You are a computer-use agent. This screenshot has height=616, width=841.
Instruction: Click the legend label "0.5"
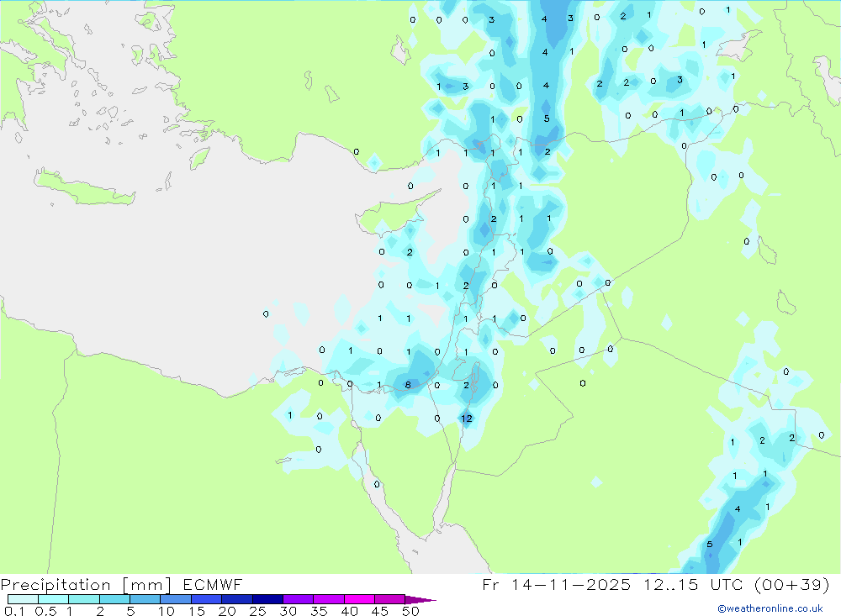[x=45, y=611]
